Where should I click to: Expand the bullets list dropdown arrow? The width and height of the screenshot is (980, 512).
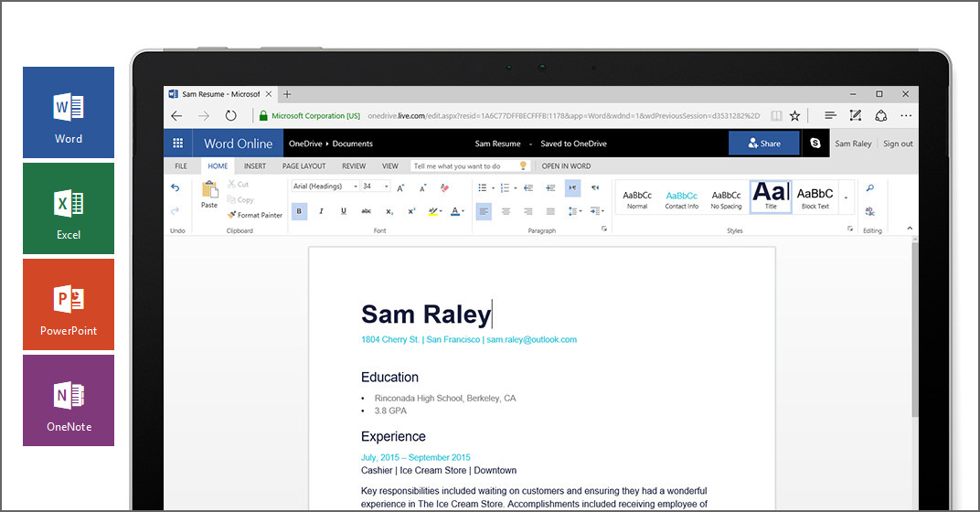(493, 188)
